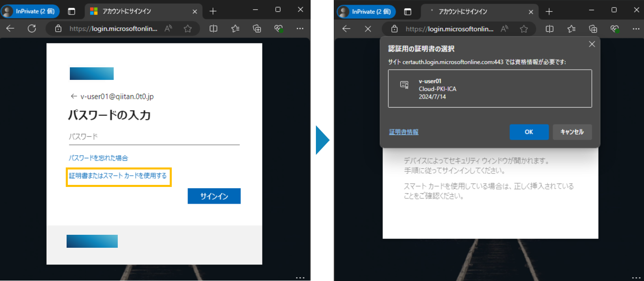The image size is (644, 281).
Task: Click the サインイン button
Action: pyautogui.click(x=214, y=196)
